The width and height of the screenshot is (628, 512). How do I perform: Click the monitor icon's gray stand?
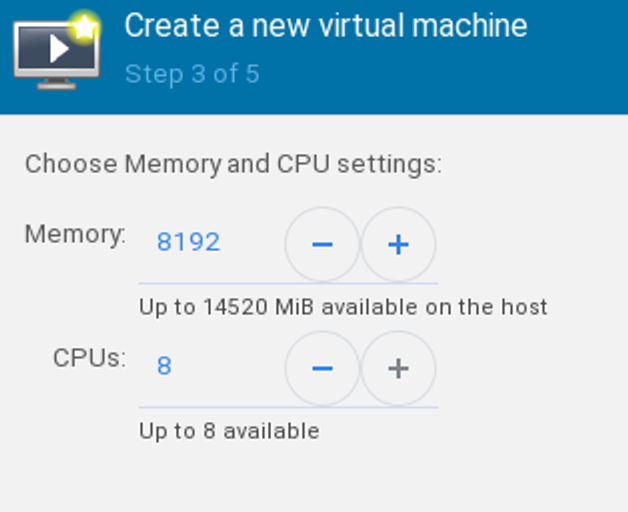[x=56, y=83]
